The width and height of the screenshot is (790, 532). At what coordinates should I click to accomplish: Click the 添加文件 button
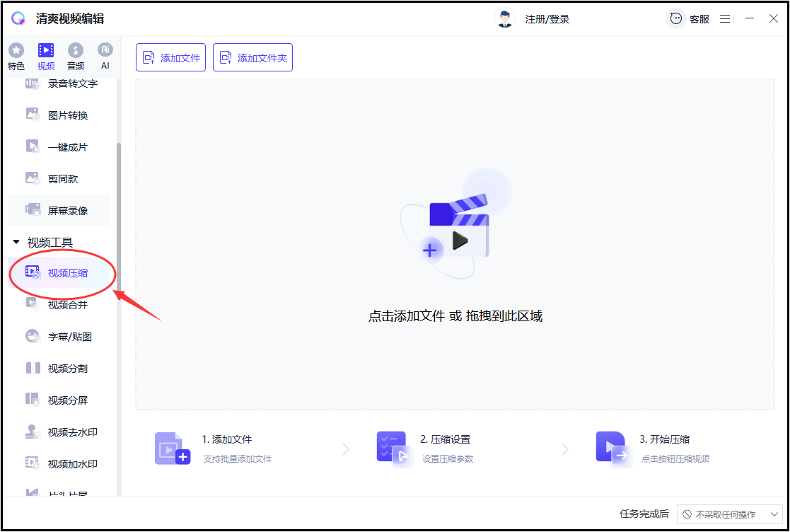pyautogui.click(x=170, y=57)
